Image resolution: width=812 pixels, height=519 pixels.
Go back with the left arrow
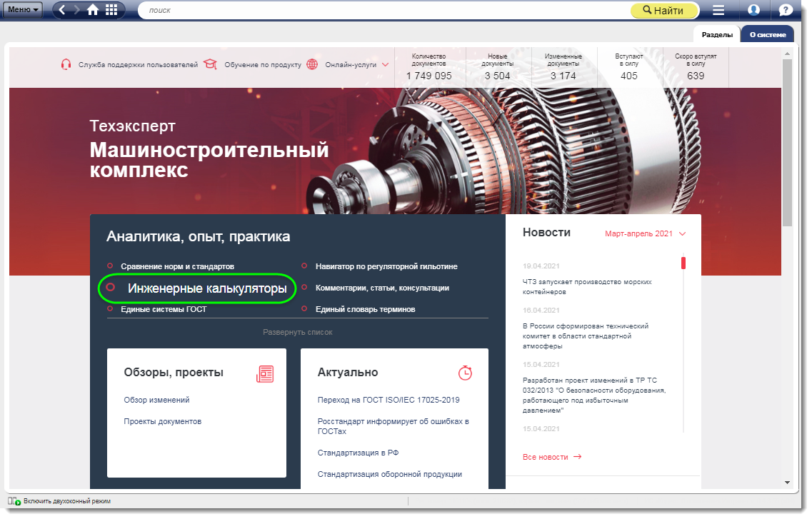[62, 10]
